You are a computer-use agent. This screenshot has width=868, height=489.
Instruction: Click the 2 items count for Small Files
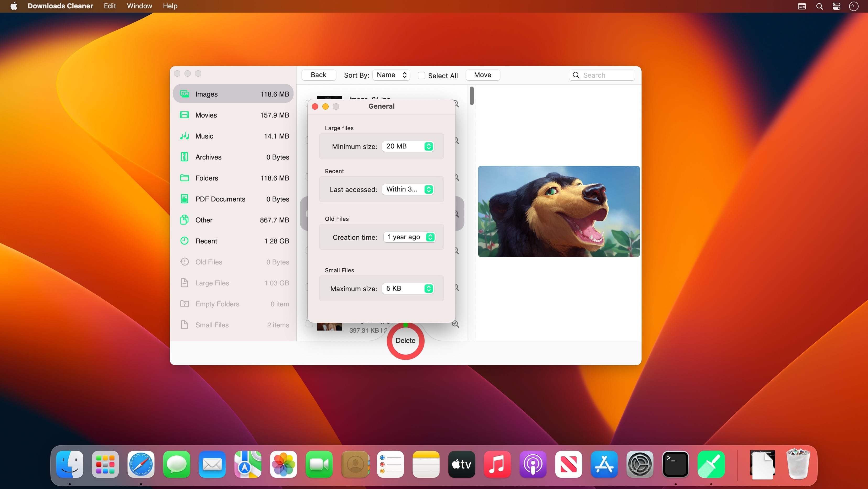278,325
